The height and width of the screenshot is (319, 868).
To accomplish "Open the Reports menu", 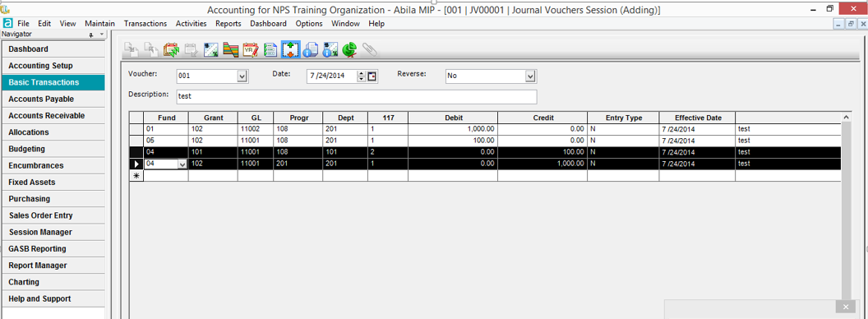I will [x=228, y=23].
